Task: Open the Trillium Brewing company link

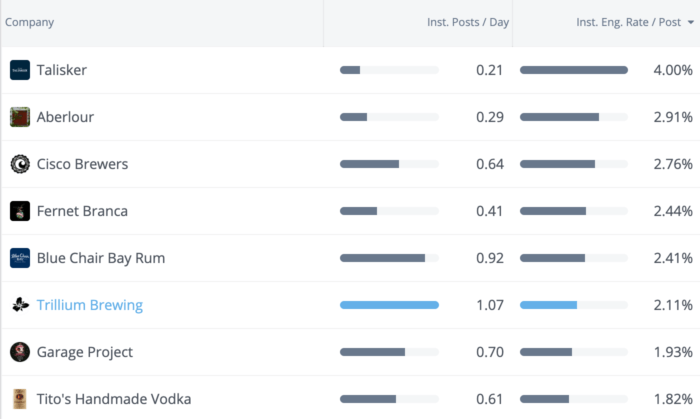Action: click(90, 305)
